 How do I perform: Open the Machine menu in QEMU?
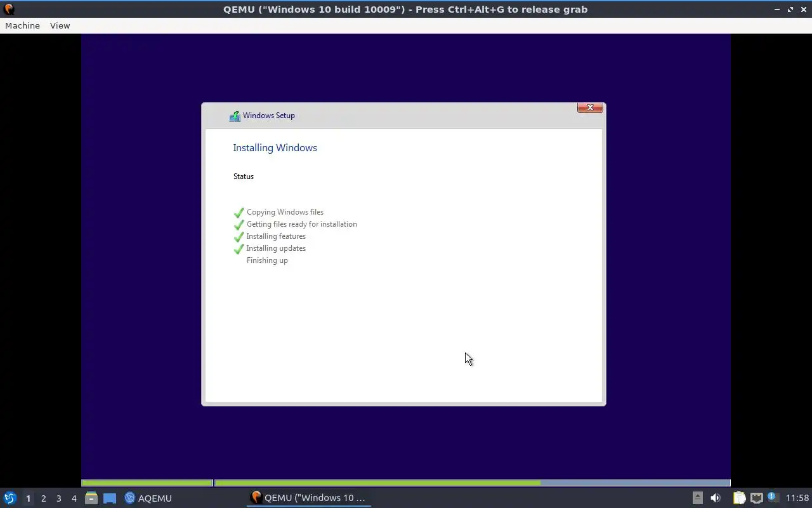pos(22,25)
